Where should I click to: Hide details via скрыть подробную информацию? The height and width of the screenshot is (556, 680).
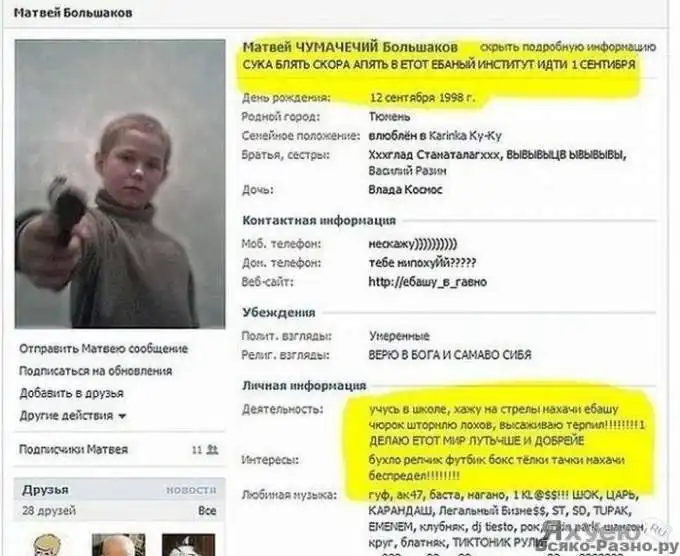(568, 47)
